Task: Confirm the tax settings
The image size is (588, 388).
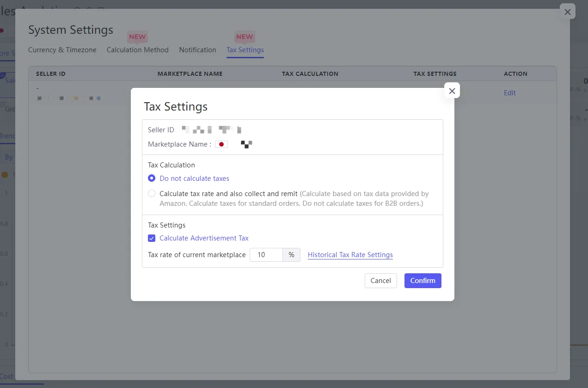Action: point(423,281)
